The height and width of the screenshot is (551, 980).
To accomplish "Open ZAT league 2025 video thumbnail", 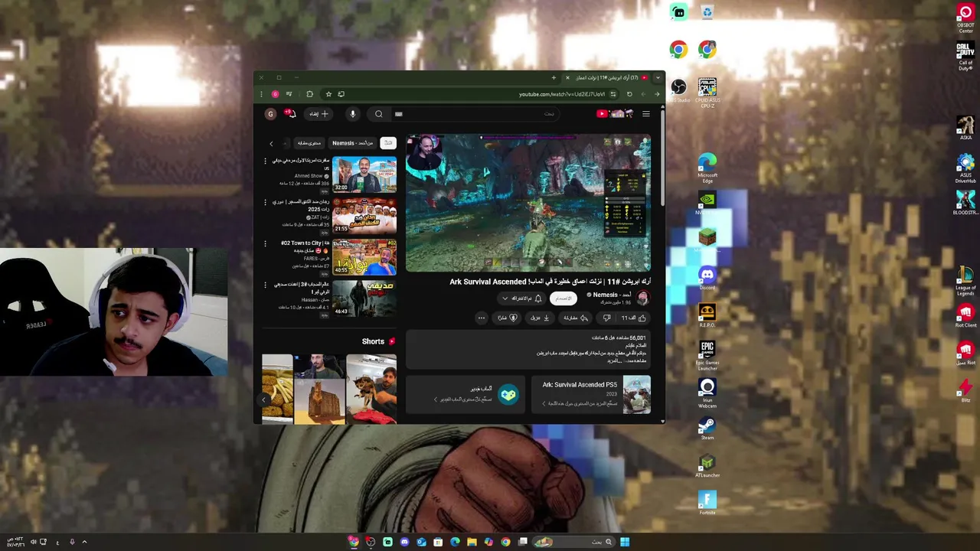I will (x=364, y=216).
